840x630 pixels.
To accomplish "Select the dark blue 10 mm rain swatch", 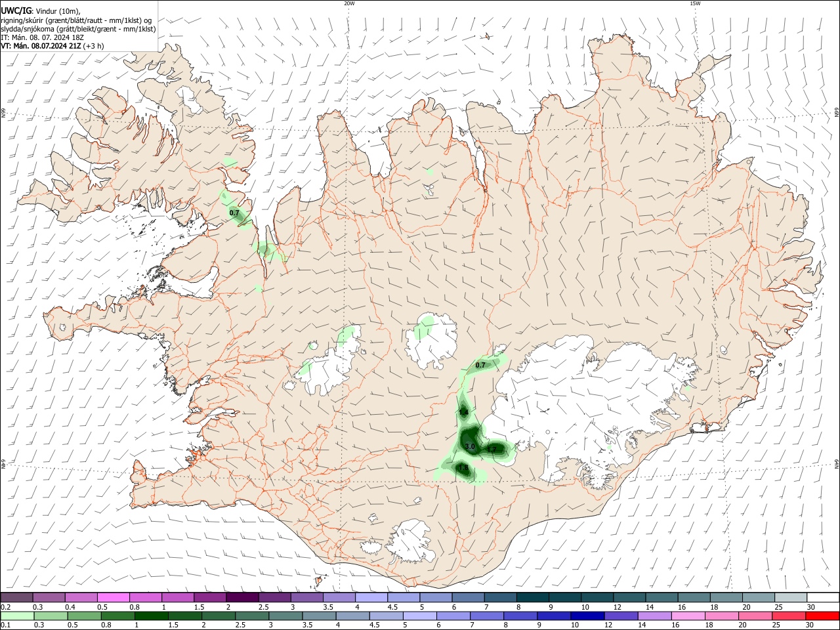I will 587,616.
